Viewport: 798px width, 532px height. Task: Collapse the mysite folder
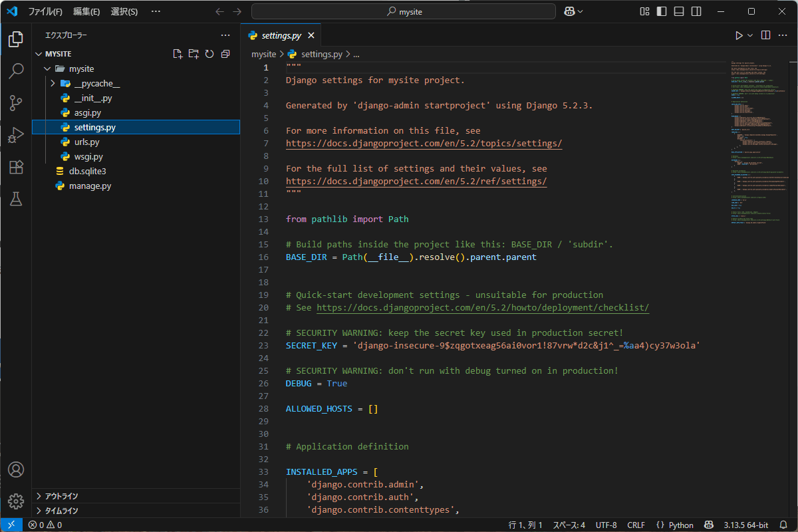[47, 68]
